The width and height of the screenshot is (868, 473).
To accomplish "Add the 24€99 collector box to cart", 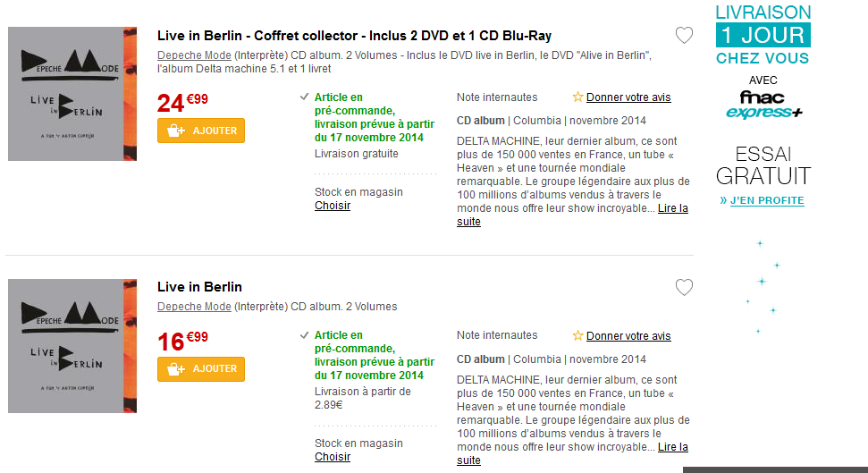I will pyautogui.click(x=201, y=131).
